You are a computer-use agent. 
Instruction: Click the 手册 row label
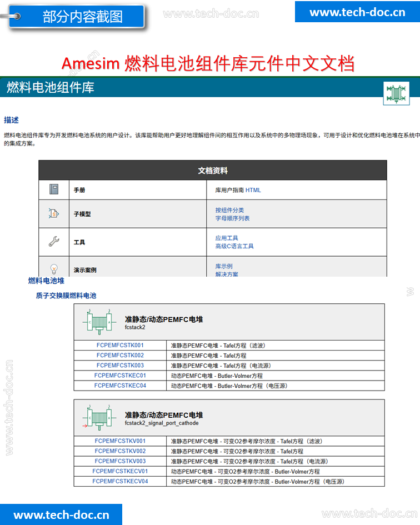pyautogui.click(x=79, y=190)
